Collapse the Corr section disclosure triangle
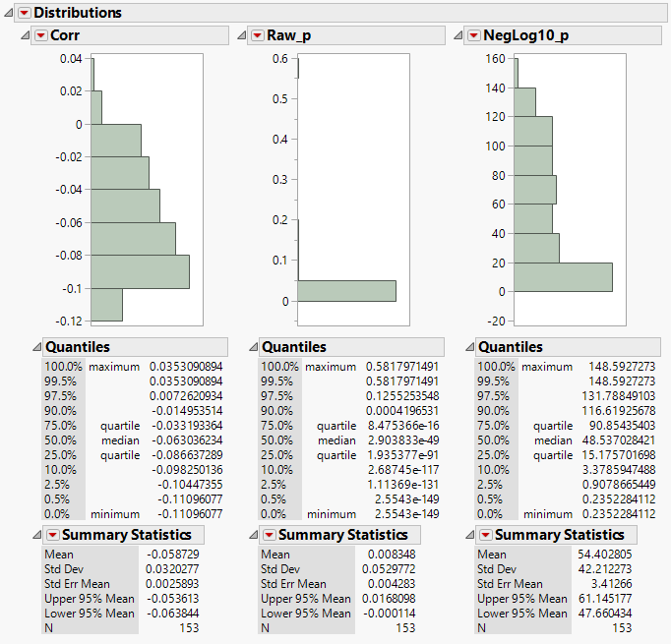The height and width of the screenshot is (644, 671). tap(25, 35)
